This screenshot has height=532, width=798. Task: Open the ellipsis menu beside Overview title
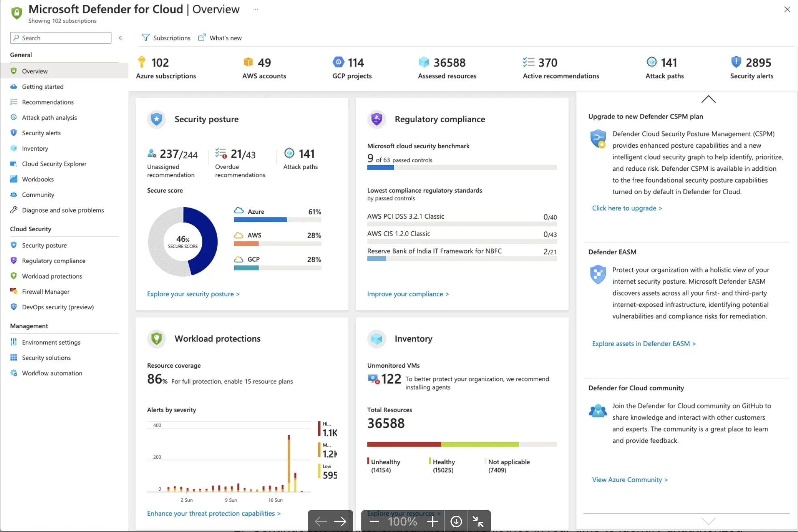(x=255, y=9)
